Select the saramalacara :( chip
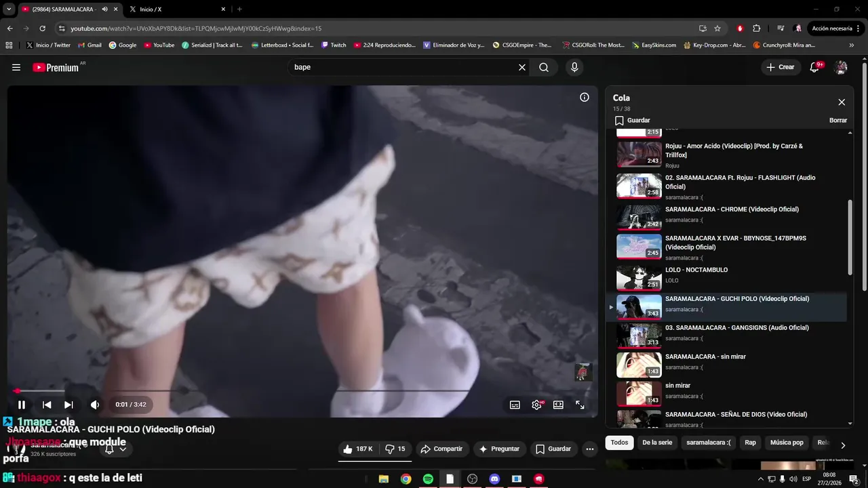Viewport: 868px width, 488px height. [x=709, y=443]
